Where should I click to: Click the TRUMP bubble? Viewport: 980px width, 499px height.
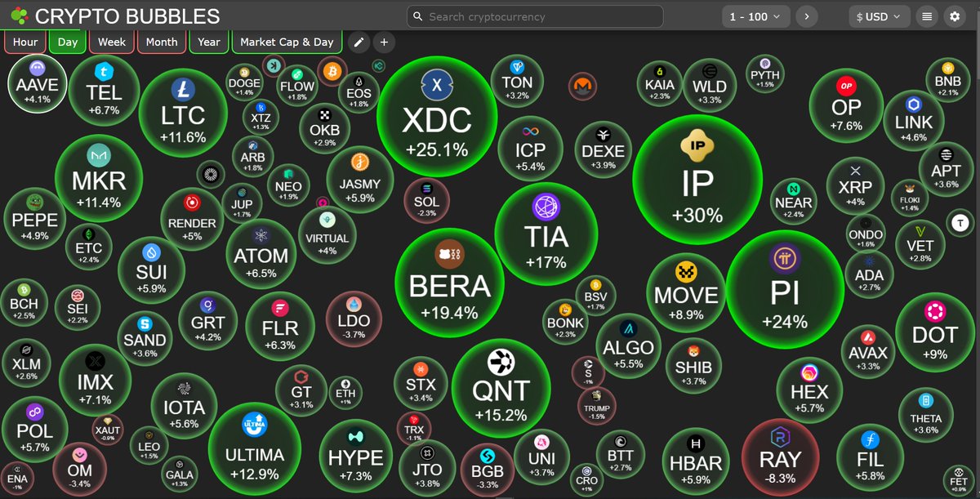[597, 404]
